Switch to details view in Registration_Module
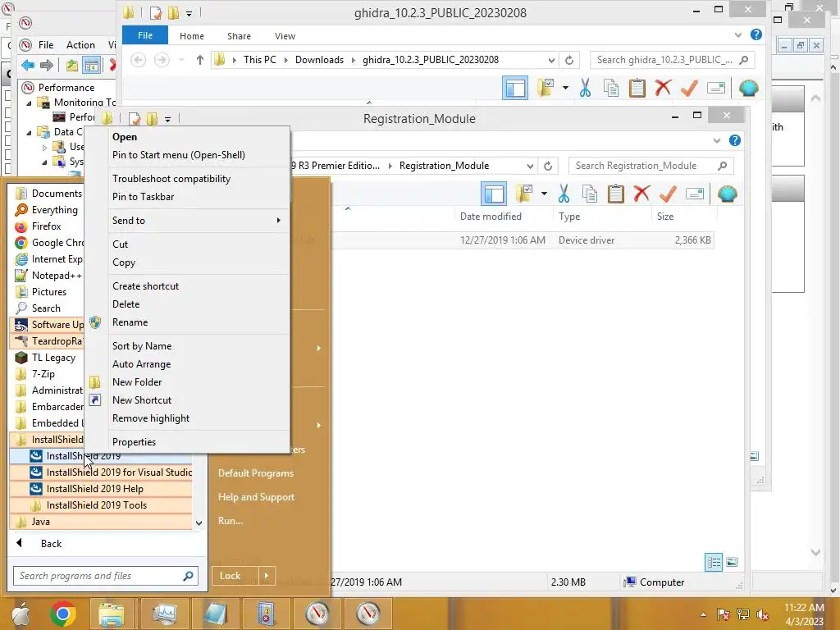 714,562
